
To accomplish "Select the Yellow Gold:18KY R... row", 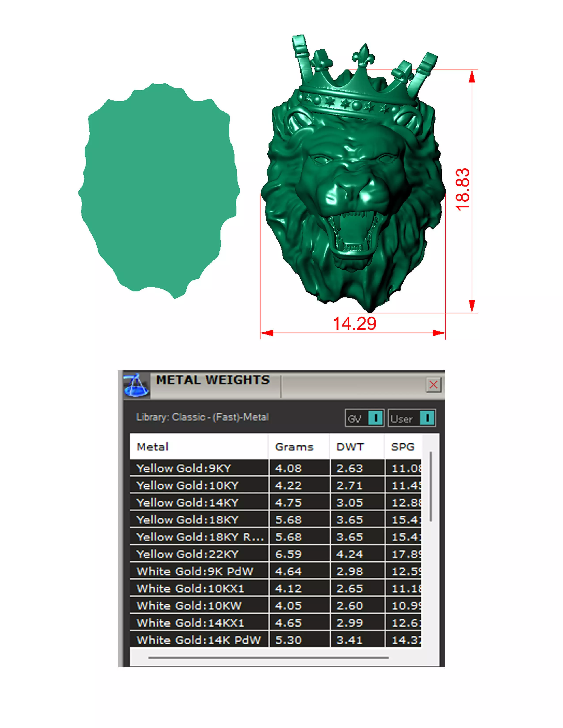I will pyautogui.click(x=276, y=537).
